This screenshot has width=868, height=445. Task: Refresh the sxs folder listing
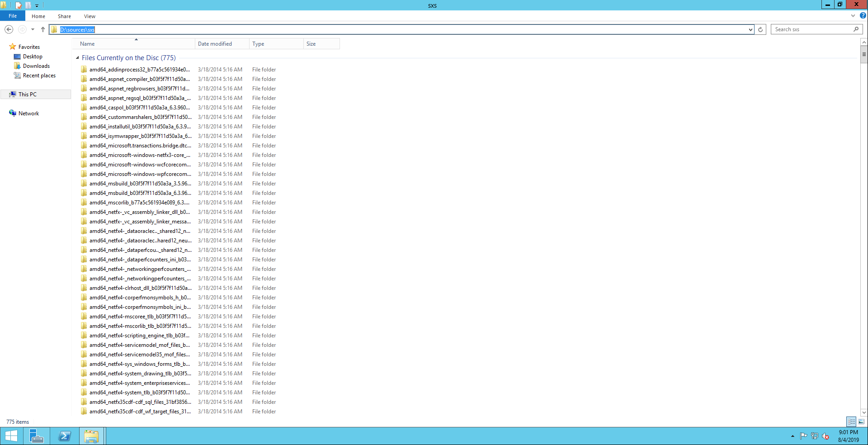[x=760, y=29]
